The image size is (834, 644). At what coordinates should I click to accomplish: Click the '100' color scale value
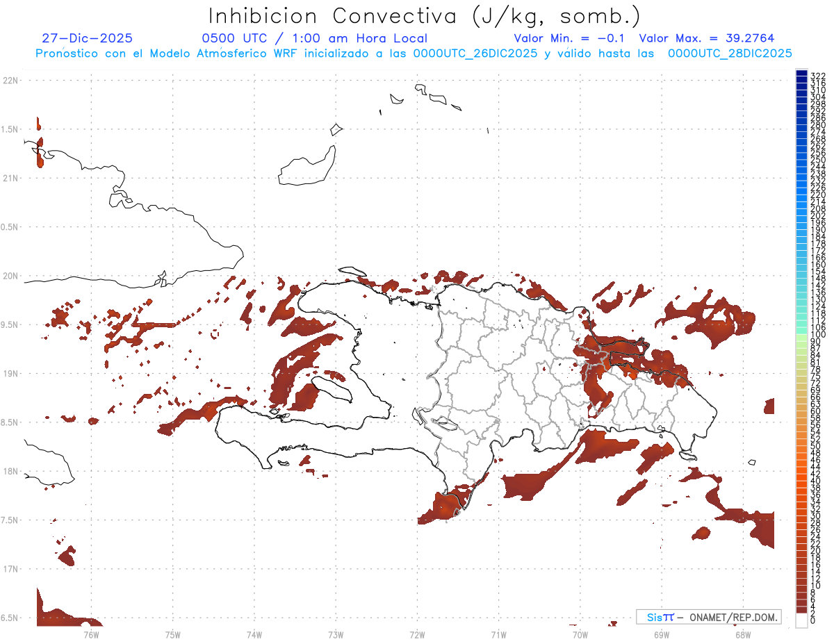[817, 336]
